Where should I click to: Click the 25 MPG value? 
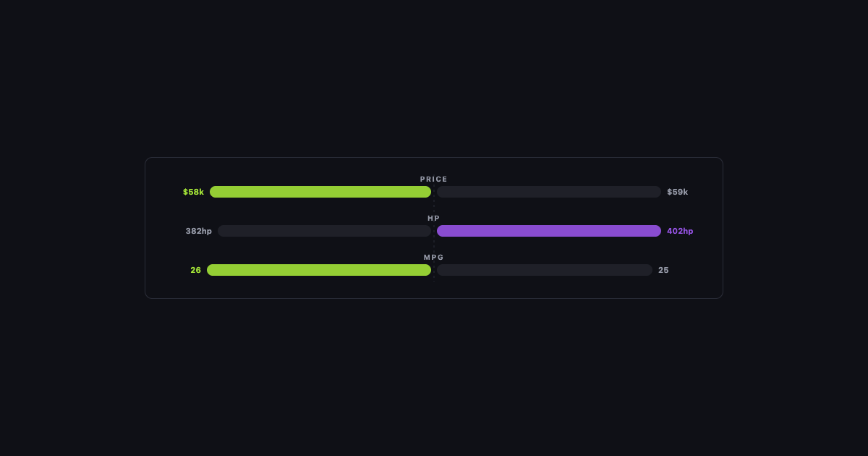pos(663,270)
